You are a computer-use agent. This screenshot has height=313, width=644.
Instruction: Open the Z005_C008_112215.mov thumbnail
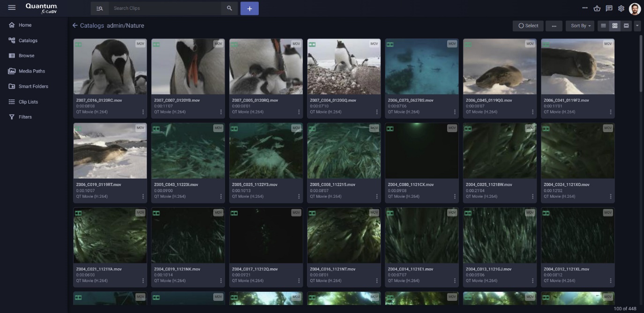(344, 151)
